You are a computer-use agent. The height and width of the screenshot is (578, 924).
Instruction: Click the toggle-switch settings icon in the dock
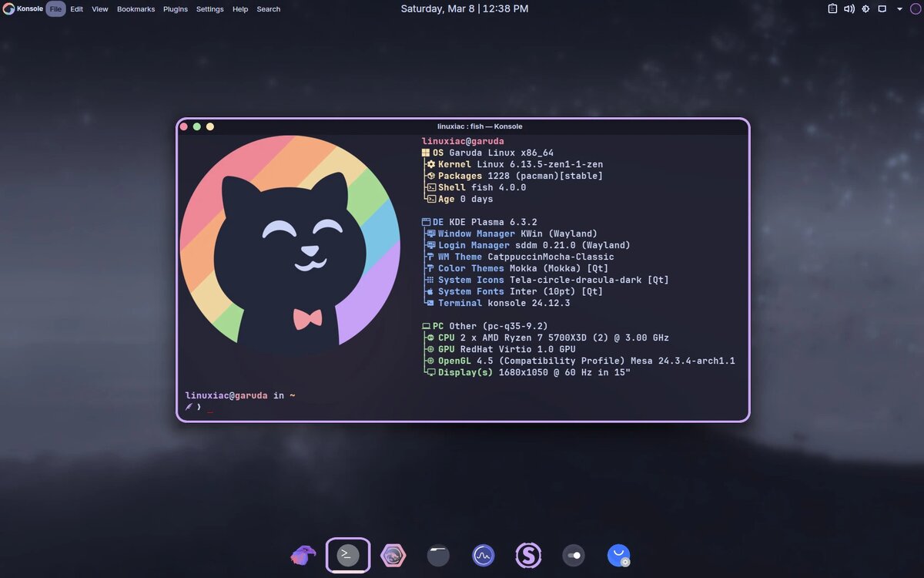574,555
